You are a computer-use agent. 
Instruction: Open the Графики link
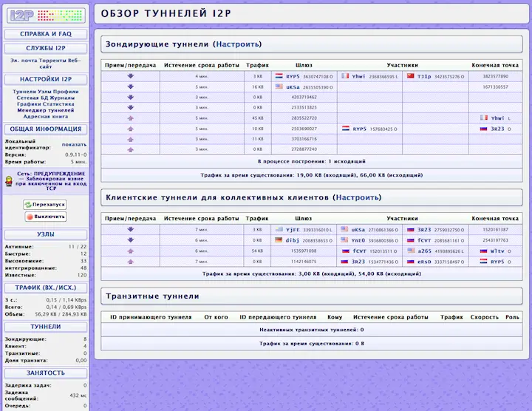[29, 103]
